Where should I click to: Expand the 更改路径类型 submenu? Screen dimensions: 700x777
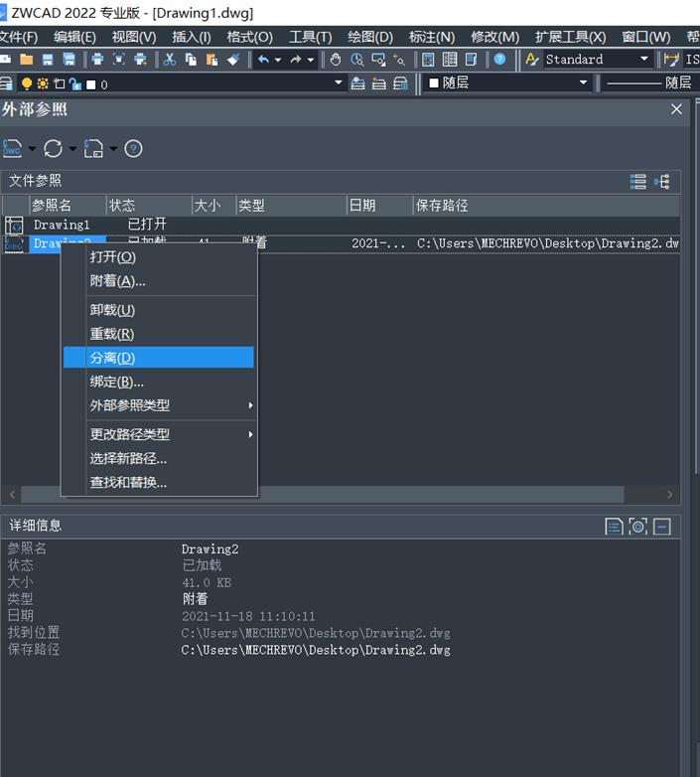click(x=159, y=434)
